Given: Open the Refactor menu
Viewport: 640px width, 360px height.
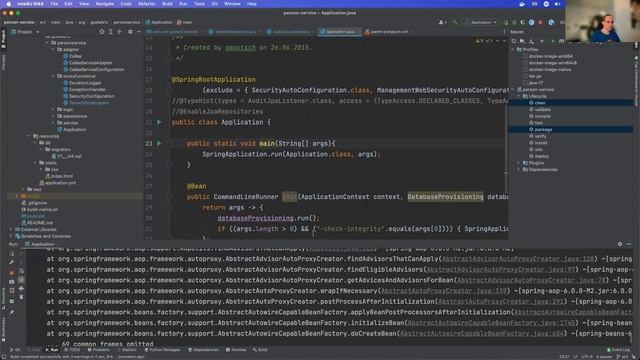Looking at the screenshot, I should (x=147, y=4).
